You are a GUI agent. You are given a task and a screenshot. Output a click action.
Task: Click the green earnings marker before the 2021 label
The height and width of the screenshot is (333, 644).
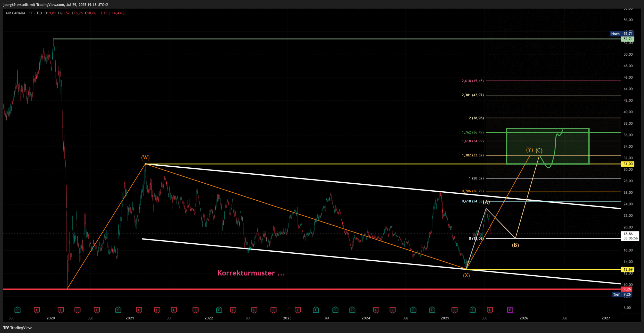118,310
